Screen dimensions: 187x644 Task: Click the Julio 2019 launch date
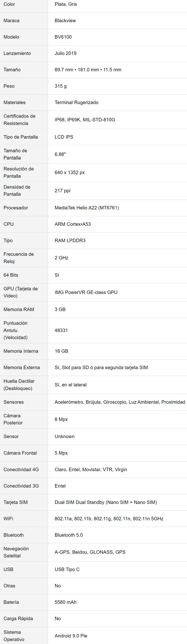point(65,53)
